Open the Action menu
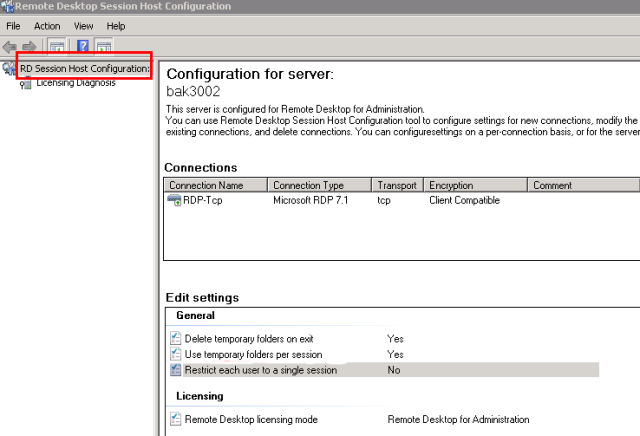 (x=46, y=25)
